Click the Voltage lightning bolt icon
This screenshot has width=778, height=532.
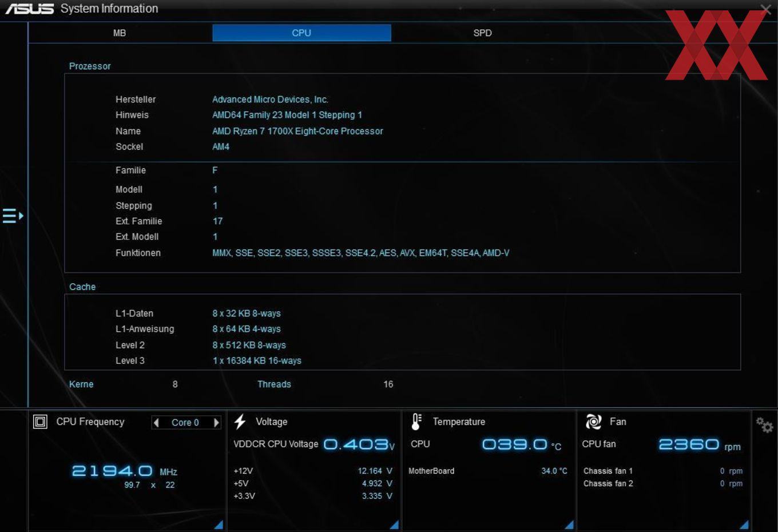pyautogui.click(x=240, y=422)
